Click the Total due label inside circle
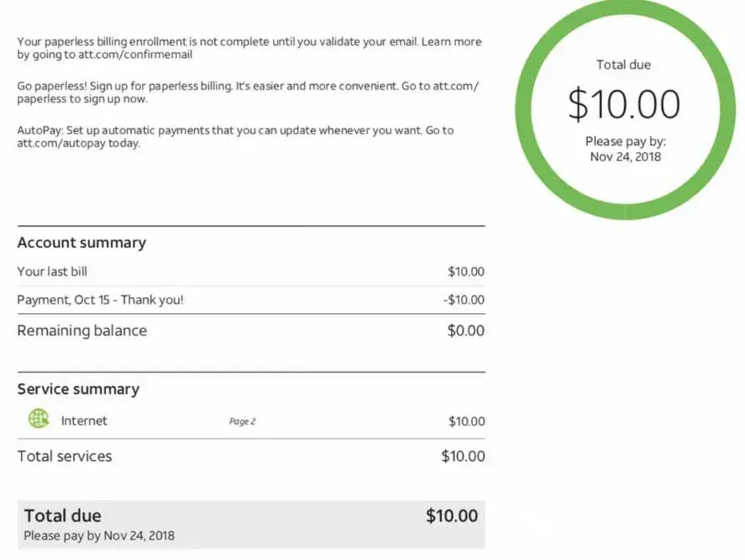 coord(623,65)
